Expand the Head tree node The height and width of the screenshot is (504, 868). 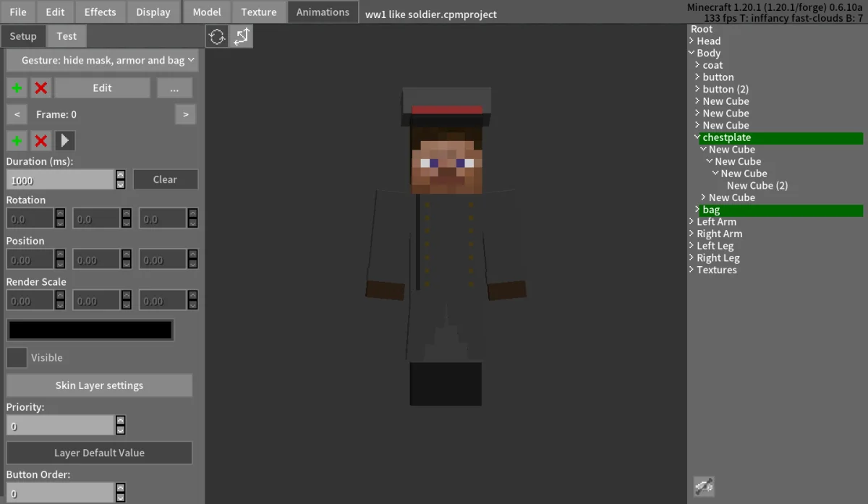692,41
